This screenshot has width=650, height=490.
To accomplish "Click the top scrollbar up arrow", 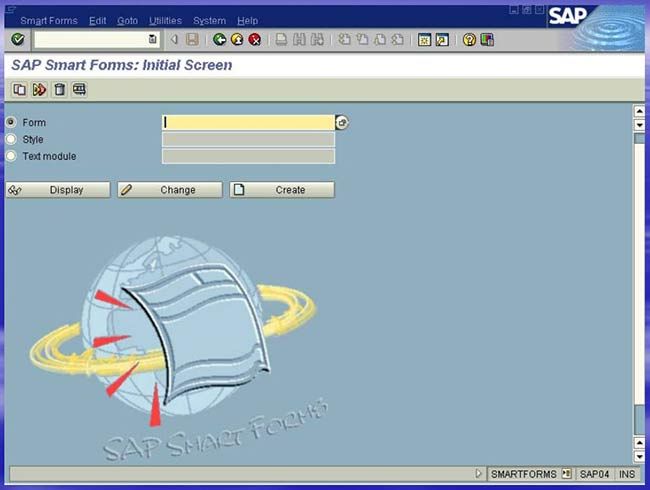I will 639,111.
